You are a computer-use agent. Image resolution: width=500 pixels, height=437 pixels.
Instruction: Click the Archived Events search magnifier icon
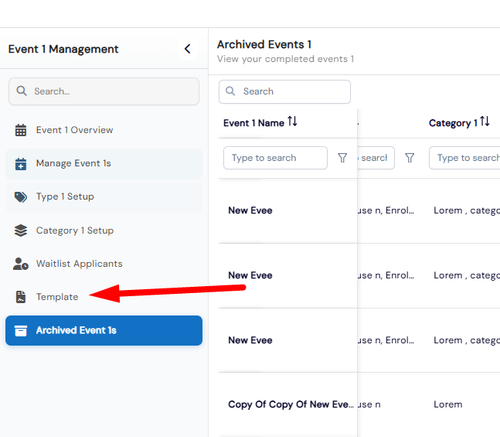pos(230,91)
